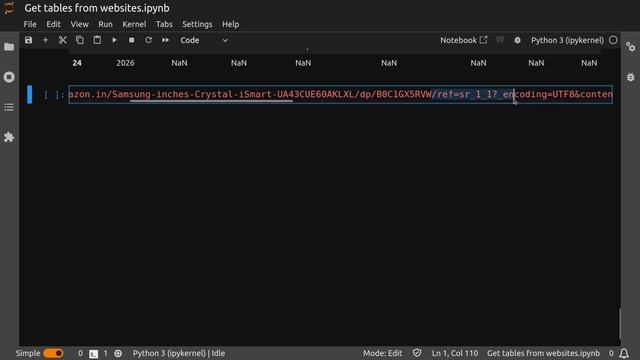Enable the debugger bug icon
The height and width of the screenshot is (360, 640).
517,40
